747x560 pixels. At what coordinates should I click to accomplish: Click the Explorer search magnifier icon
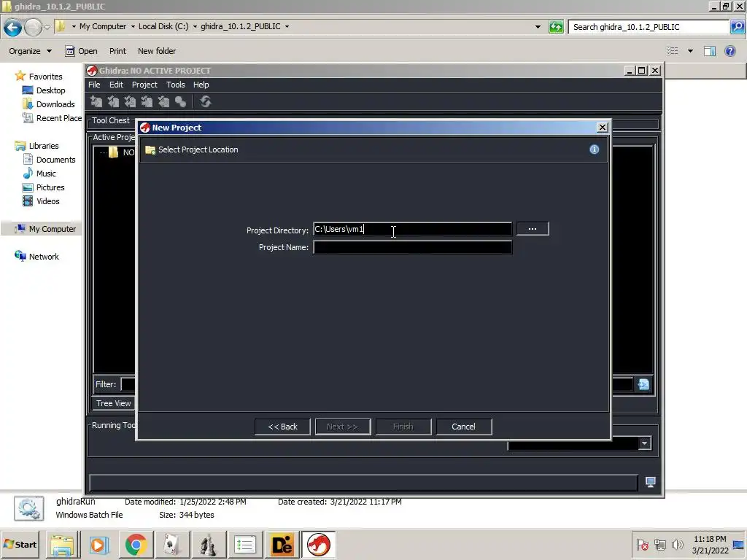[737, 27]
